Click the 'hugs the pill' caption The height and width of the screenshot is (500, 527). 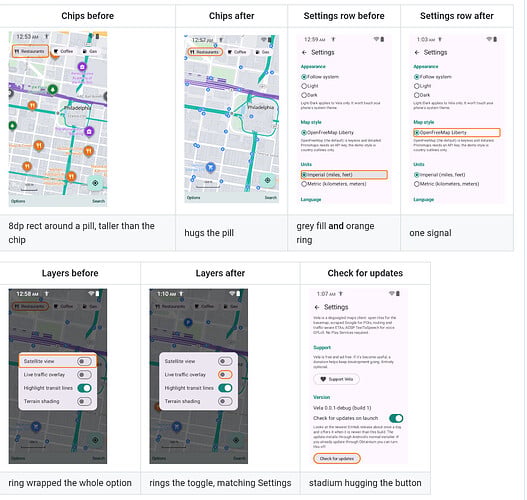209,233
